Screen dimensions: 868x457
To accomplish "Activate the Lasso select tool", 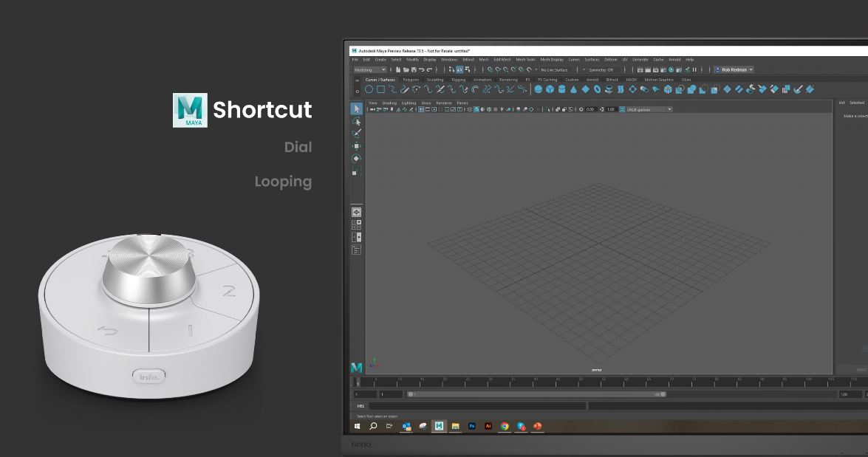I will [357, 121].
